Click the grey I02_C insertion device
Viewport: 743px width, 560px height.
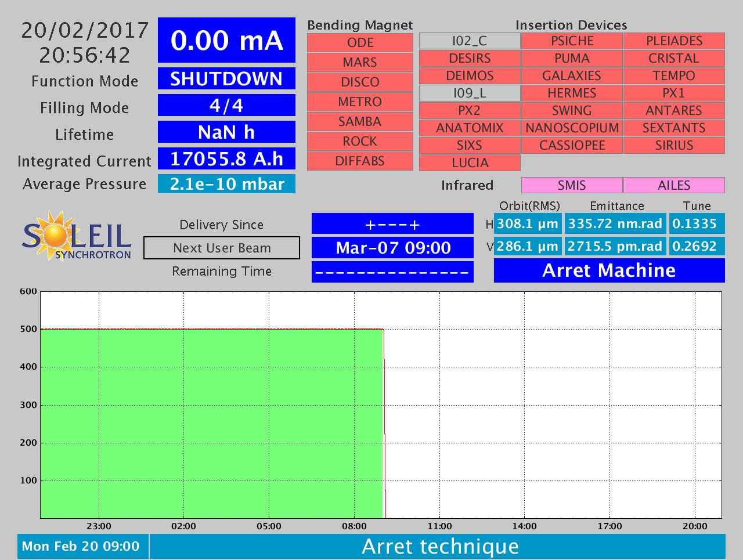click(x=470, y=41)
